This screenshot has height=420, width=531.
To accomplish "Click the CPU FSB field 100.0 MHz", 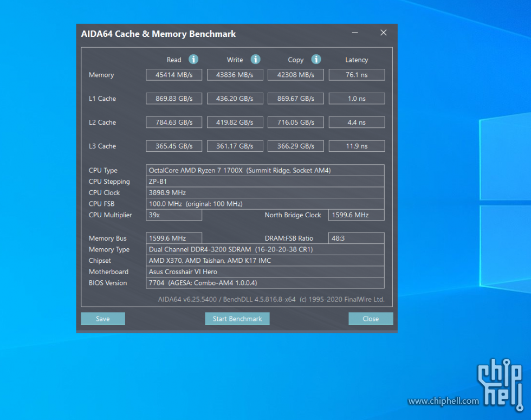I will [265, 204].
